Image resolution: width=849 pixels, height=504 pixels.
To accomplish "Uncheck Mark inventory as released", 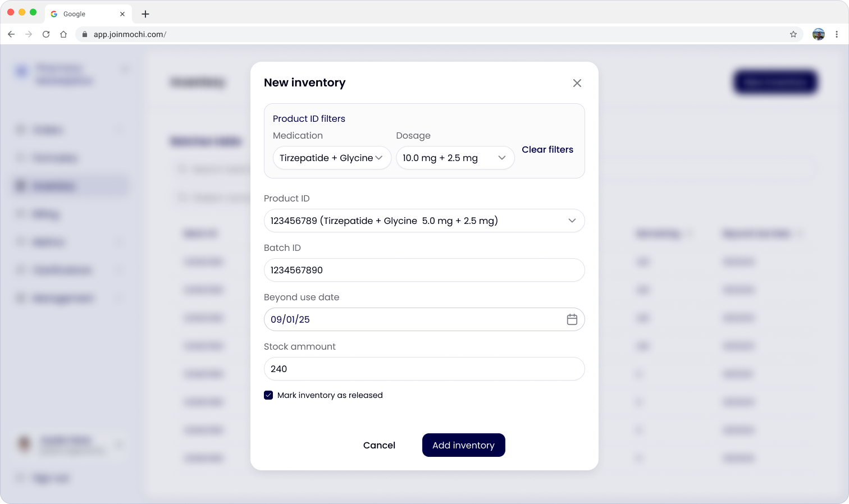I will pyautogui.click(x=268, y=395).
